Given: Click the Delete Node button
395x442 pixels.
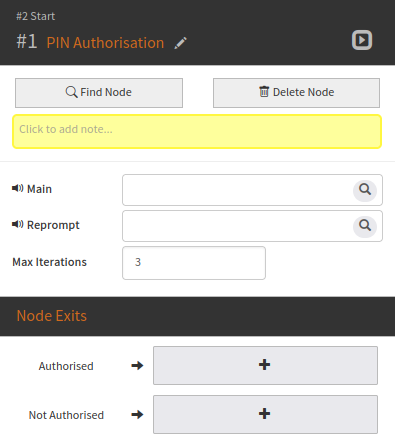Looking at the screenshot, I should click(x=296, y=93).
